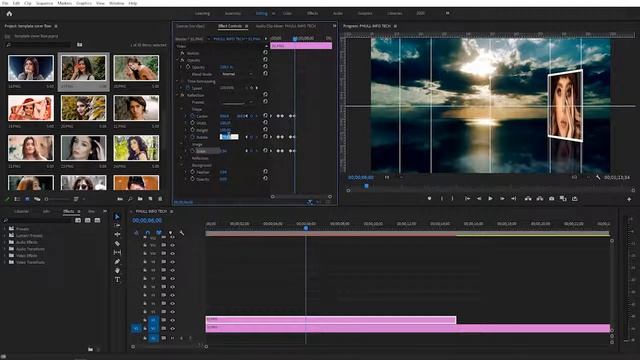Create a New Bin in project panel
The height and width of the screenshot is (360, 640).
click(x=140, y=199)
